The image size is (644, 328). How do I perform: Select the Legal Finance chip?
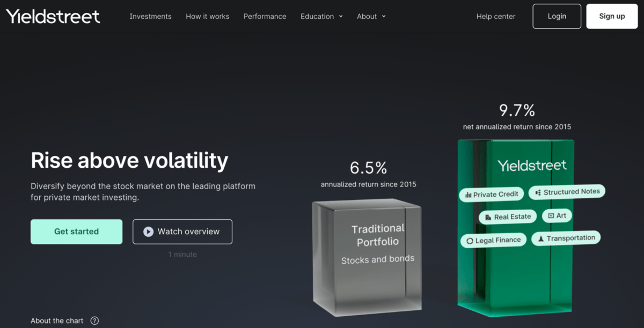tap(492, 240)
